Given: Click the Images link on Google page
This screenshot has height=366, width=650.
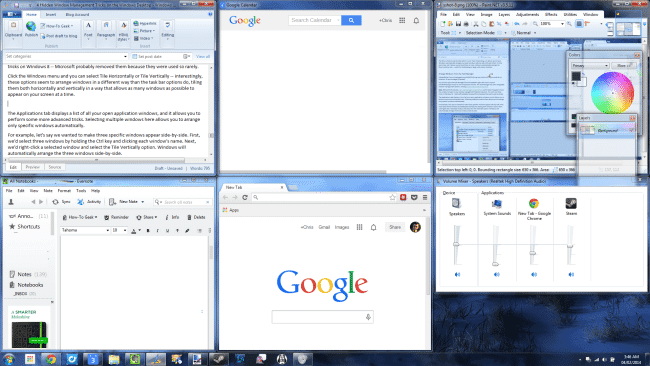Looking at the screenshot, I should (x=342, y=227).
